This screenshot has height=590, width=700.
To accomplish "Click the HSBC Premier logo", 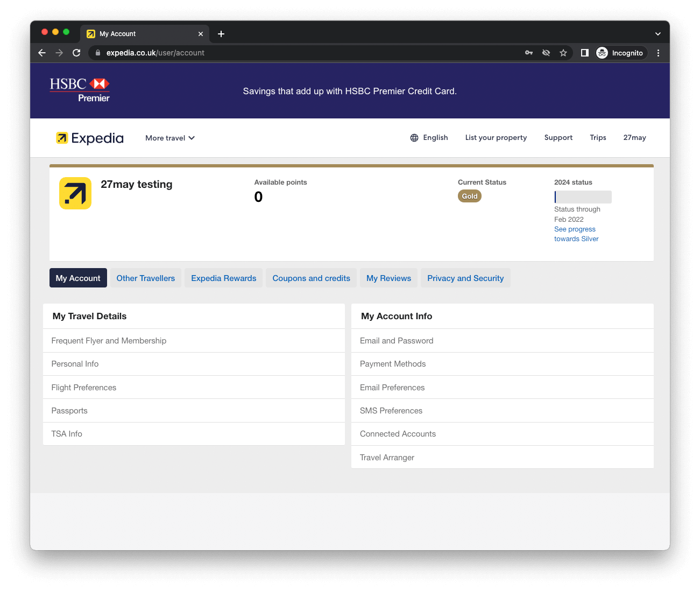I will (x=80, y=90).
